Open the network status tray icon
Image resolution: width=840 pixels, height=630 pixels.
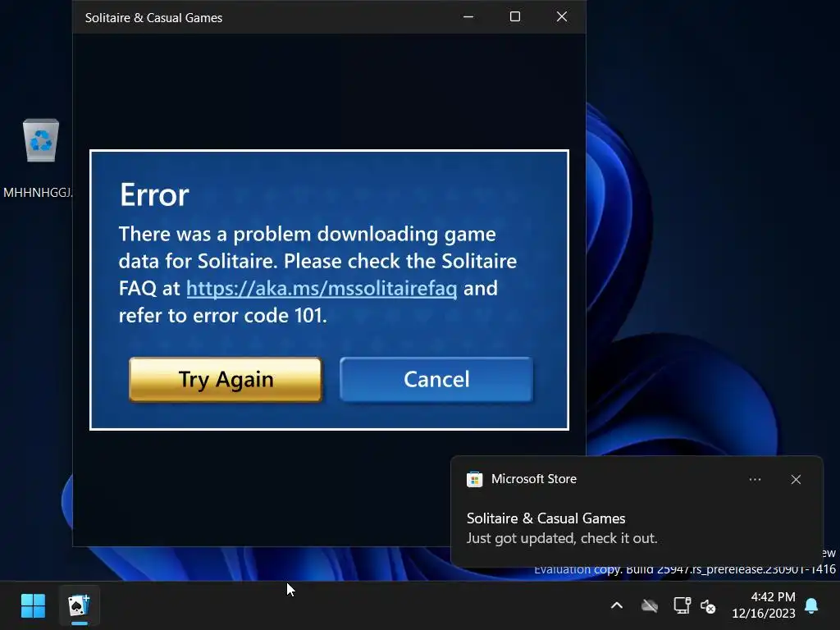click(682, 606)
